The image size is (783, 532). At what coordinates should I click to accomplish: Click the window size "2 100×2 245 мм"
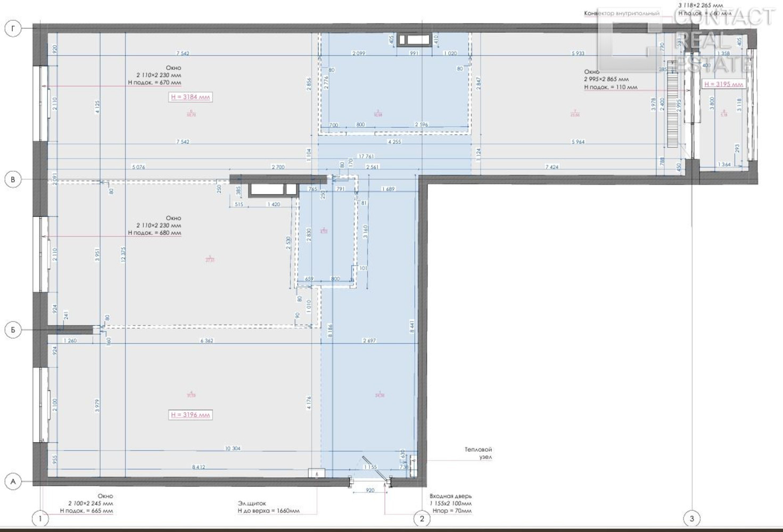(x=90, y=503)
